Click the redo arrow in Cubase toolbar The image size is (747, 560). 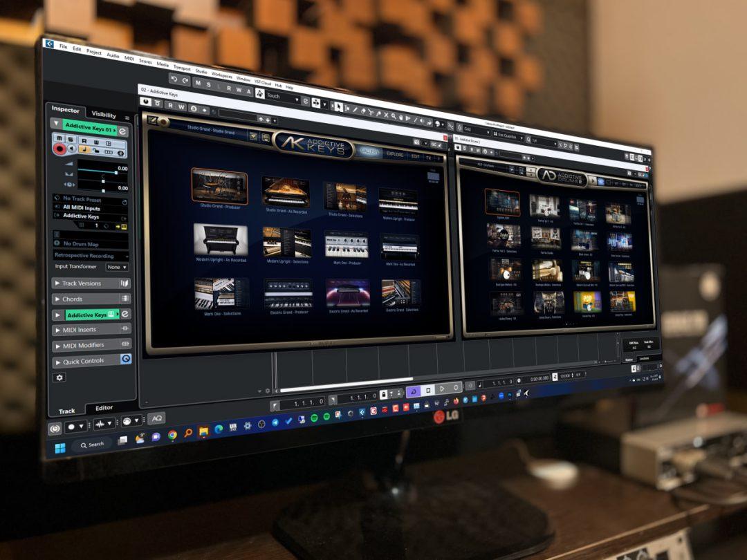[x=185, y=81]
